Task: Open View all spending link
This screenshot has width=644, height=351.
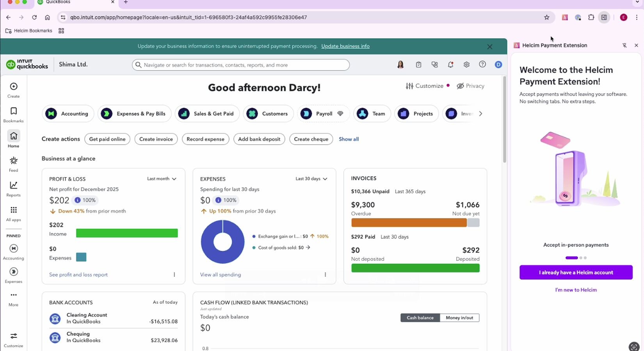Action: pos(221,275)
